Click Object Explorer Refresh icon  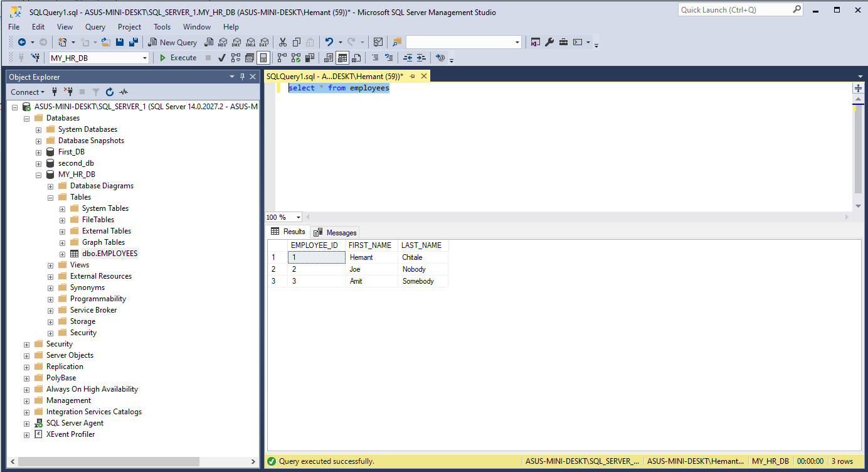pyautogui.click(x=110, y=92)
